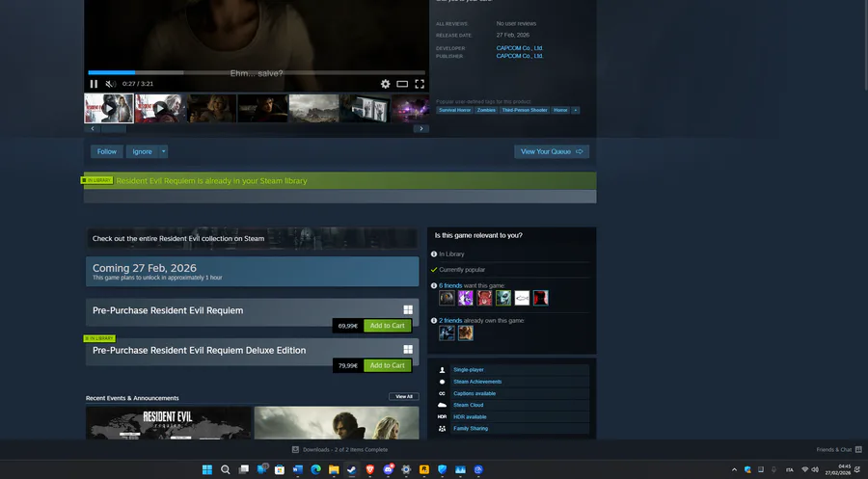Click the thumbnail strip scrollbar handle
Image resolution: width=868 pixels, height=479 pixels.
point(114,129)
